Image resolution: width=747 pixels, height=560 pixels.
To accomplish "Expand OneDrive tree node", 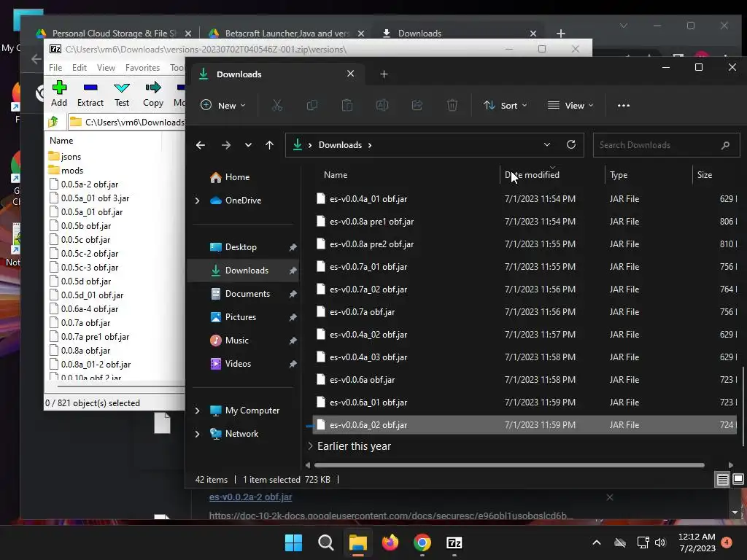I will tap(197, 201).
